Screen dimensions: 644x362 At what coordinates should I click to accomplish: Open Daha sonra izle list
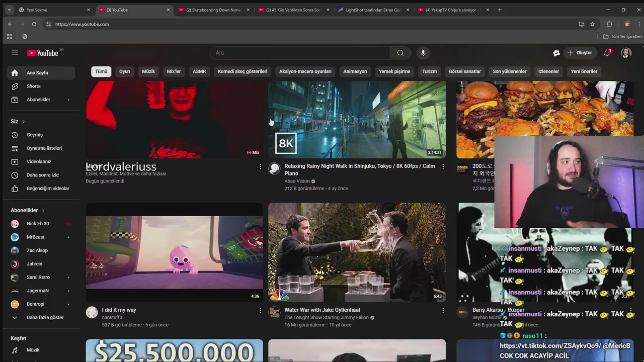coord(41,175)
